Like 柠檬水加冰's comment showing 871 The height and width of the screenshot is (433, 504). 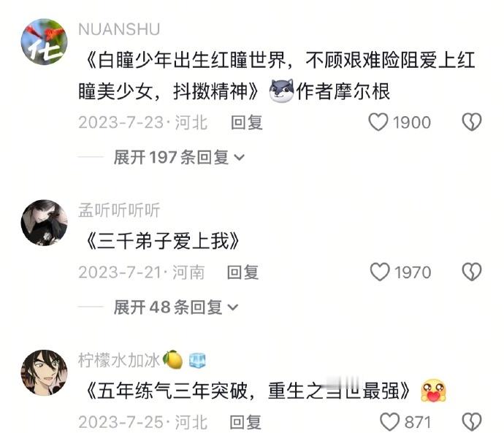point(389,422)
